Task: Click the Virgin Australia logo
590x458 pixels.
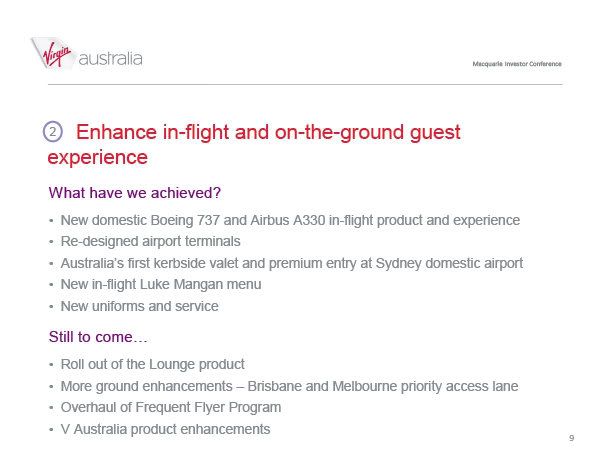Action: click(87, 53)
